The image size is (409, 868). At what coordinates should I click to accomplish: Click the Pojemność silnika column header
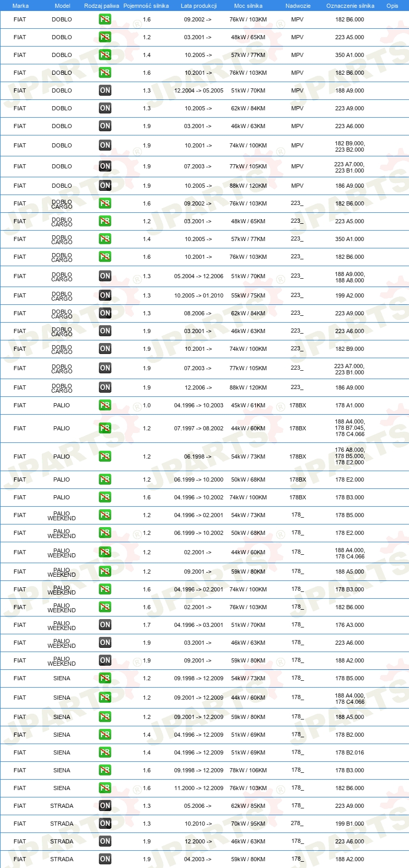point(146,6)
